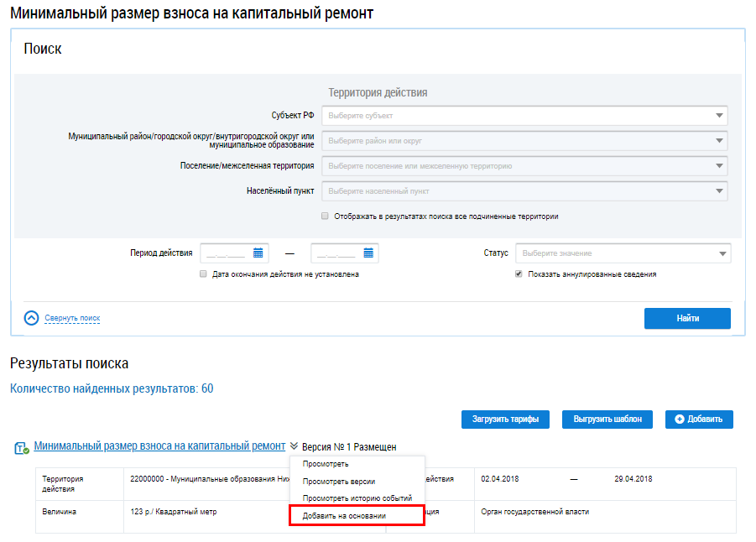Select 'Просмотреть историю событий' menu item
The width and height of the screenshot is (756, 542).
pyautogui.click(x=357, y=498)
